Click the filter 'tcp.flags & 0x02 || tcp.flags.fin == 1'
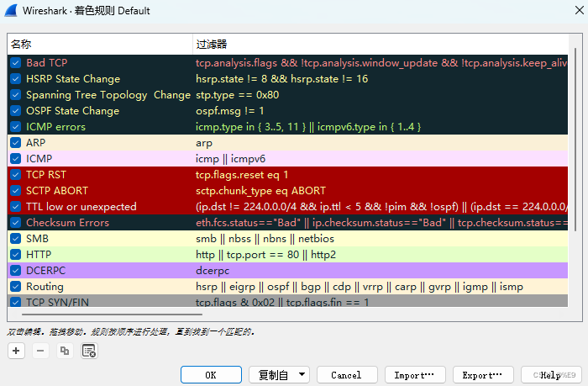 click(282, 302)
